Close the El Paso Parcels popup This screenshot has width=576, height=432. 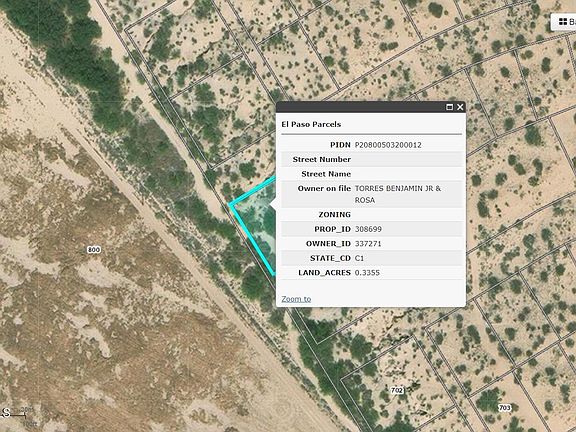(460, 107)
